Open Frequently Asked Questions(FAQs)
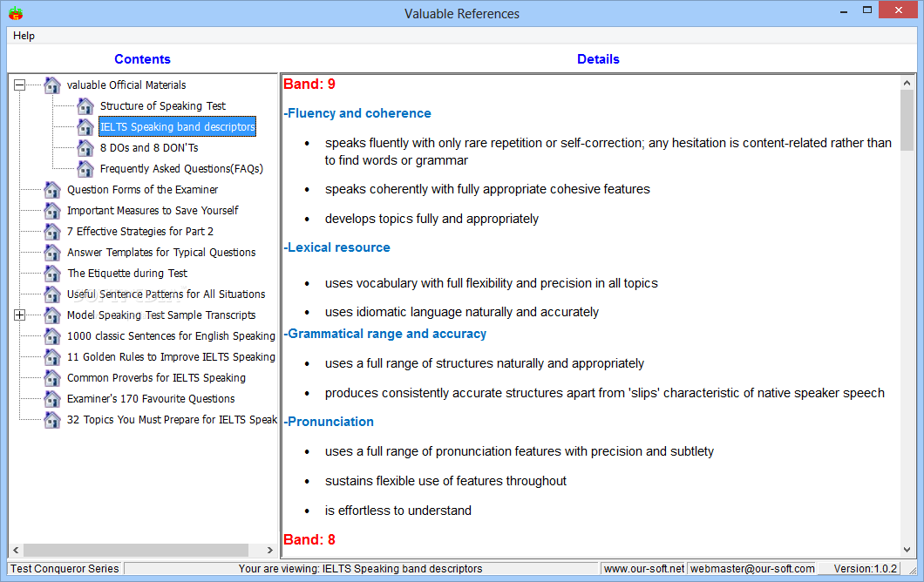The image size is (924, 582). click(181, 169)
